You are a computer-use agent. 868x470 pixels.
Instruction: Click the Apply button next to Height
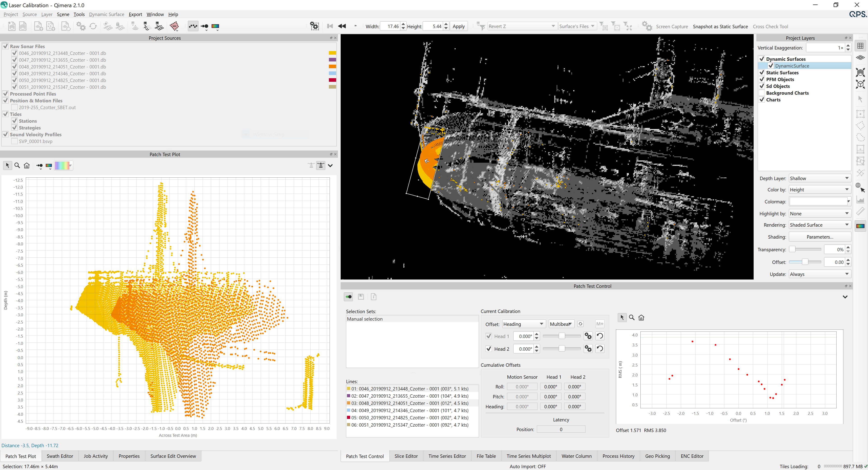click(458, 26)
